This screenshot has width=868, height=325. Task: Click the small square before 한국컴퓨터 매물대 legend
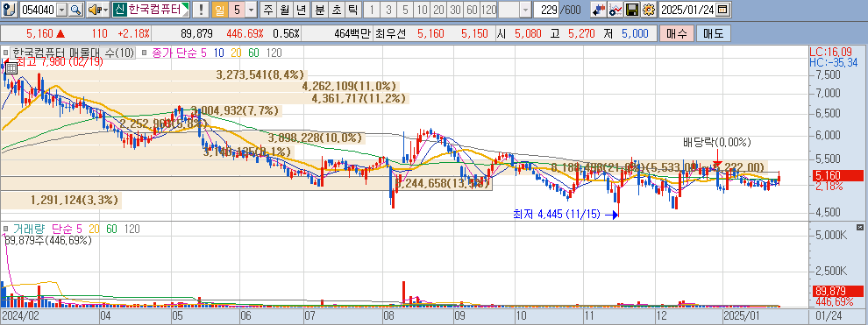[x=5, y=53]
